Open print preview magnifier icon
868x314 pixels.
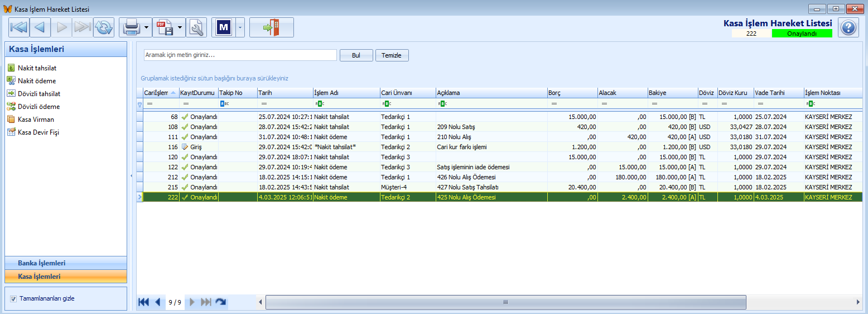click(x=197, y=27)
